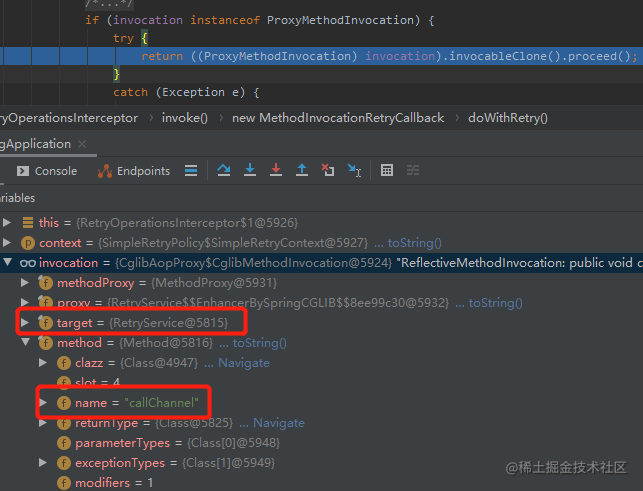Screen dimensions: 643x491
Task: Click the field icon beside modifiers
Action: coord(64,483)
